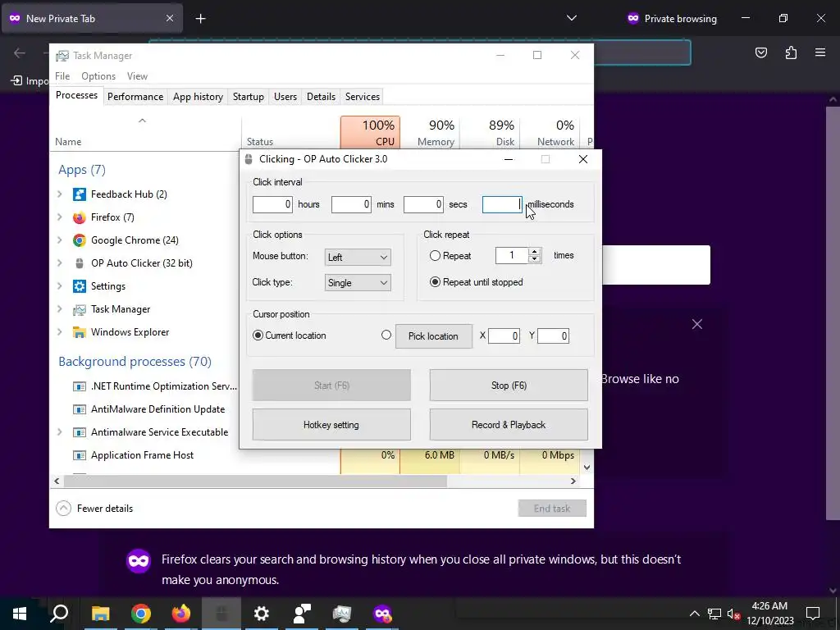Click the secs interval input field
The width and height of the screenshot is (840, 630).
[x=423, y=204]
